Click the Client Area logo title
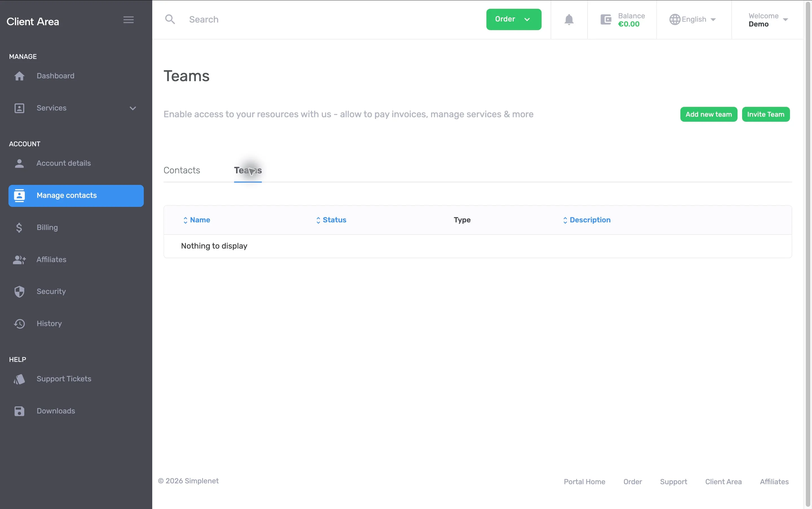This screenshot has width=812, height=509. tap(33, 21)
